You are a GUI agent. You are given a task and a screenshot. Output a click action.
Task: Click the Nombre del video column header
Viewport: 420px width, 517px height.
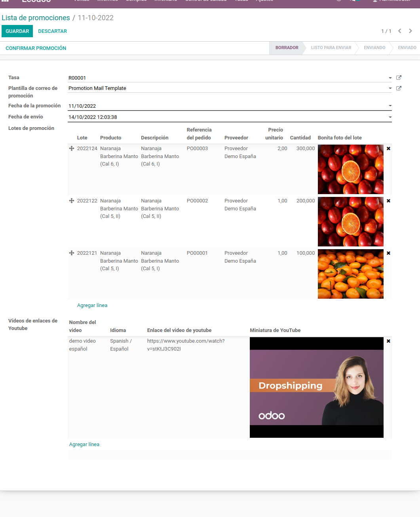[83, 326]
